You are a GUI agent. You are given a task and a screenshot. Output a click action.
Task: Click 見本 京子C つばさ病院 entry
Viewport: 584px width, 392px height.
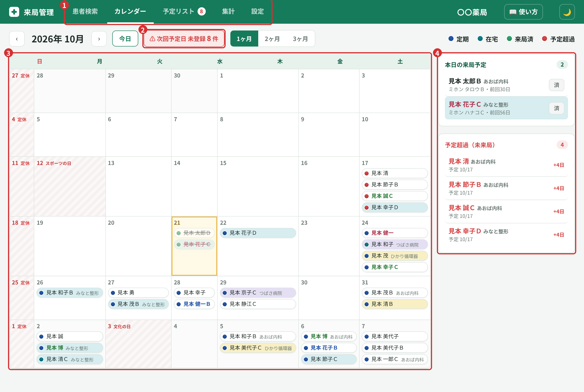tap(258, 293)
